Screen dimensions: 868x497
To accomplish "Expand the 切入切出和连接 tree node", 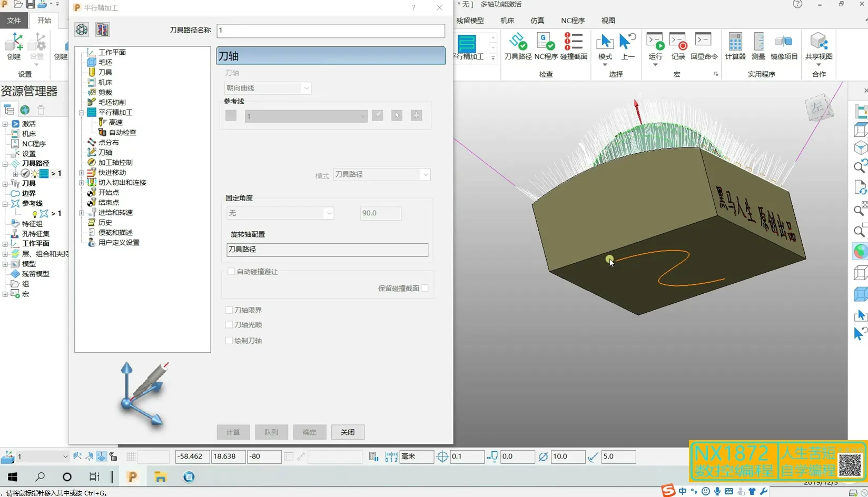I will click(82, 183).
